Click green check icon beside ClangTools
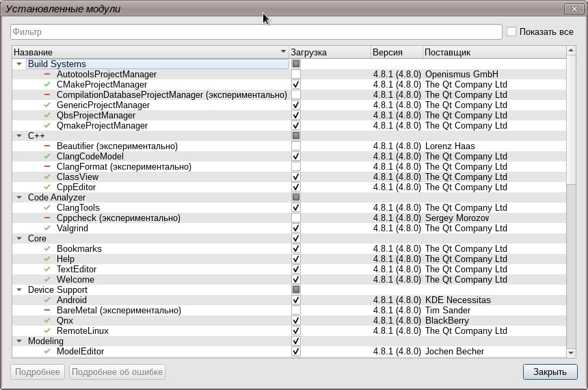Viewport: 588px width, 390px height. (x=47, y=207)
